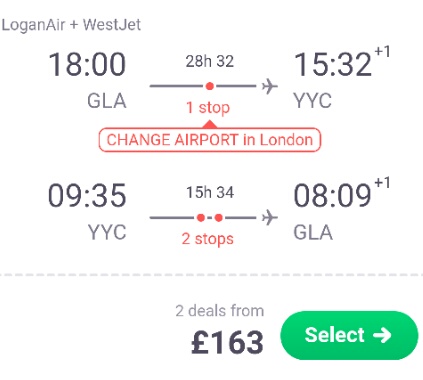The image size is (423, 380).
Task: Click the red '1 stop' label
Action: coord(208,108)
